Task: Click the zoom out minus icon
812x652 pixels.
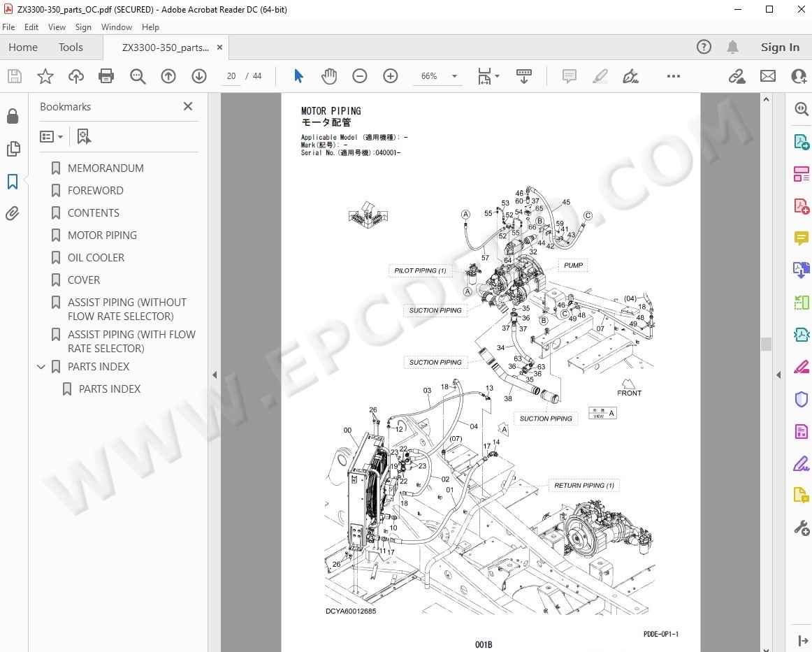Action: tap(360, 76)
